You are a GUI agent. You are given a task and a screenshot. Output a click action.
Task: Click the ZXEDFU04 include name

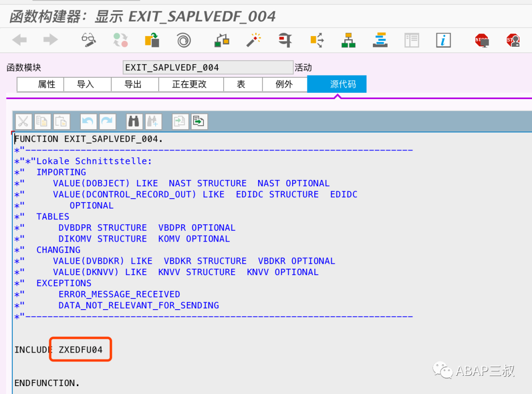[80, 350]
